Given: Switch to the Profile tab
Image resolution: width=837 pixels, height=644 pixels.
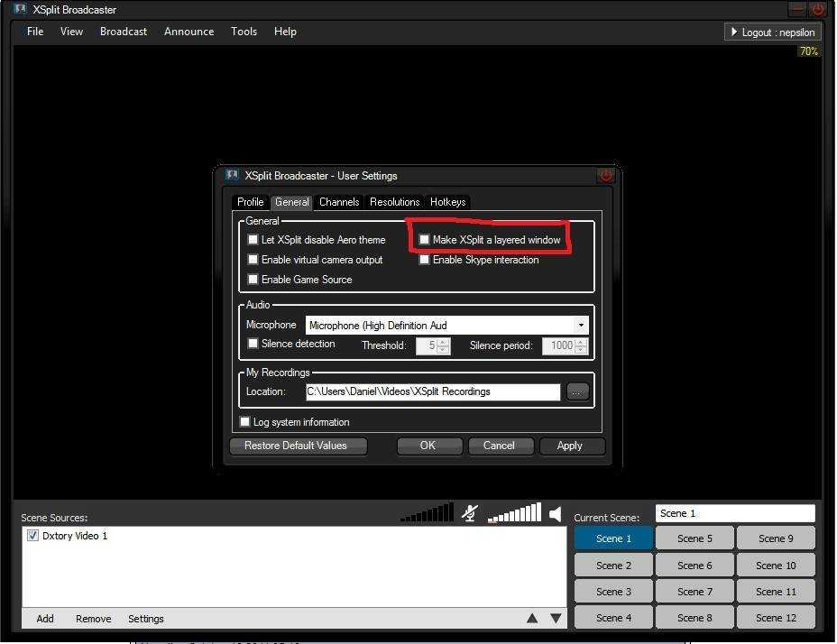Looking at the screenshot, I should (251, 202).
